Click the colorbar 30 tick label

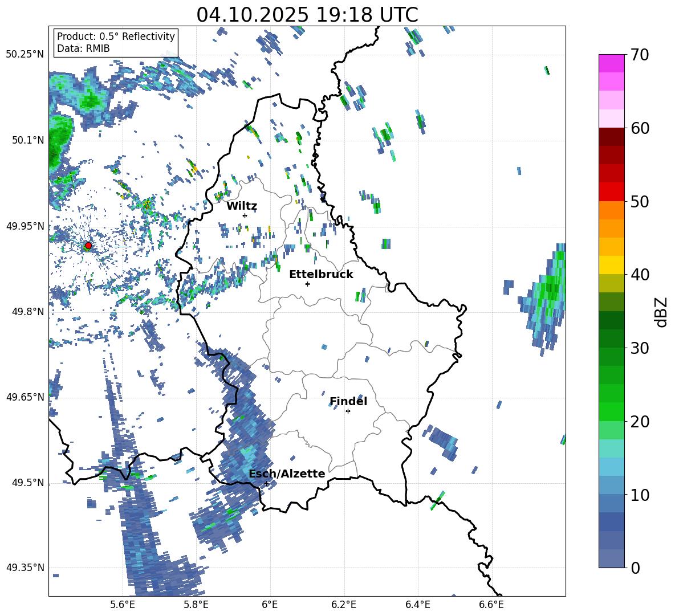pyautogui.click(x=640, y=348)
